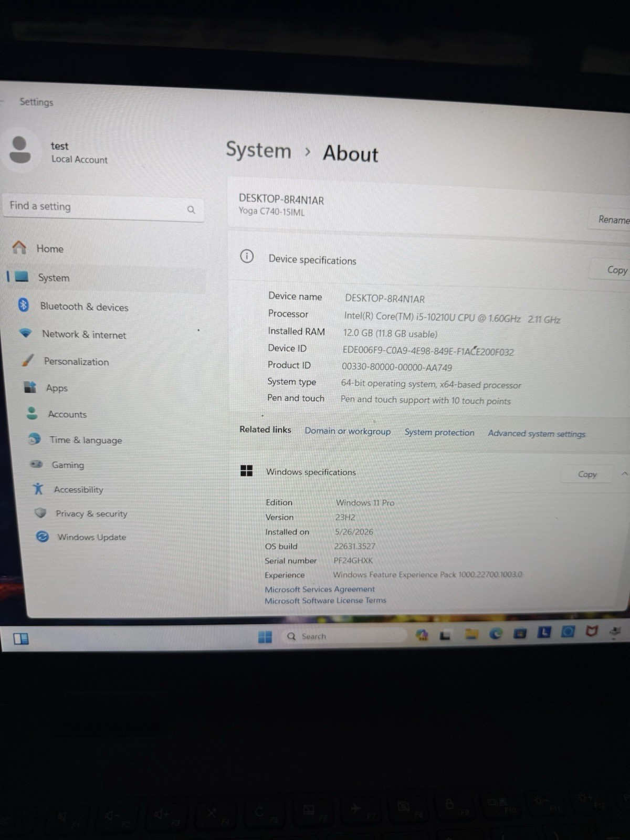Click the Wi-Fi icon beside Network & internet
Screen dimensions: 630x840
pyautogui.click(x=25, y=333)
